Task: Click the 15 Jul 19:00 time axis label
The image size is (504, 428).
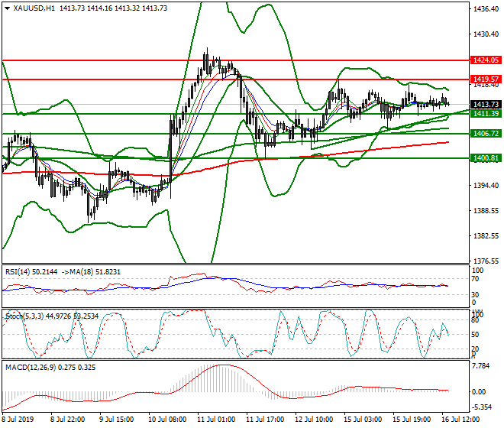Action: (x=412, y=420)
